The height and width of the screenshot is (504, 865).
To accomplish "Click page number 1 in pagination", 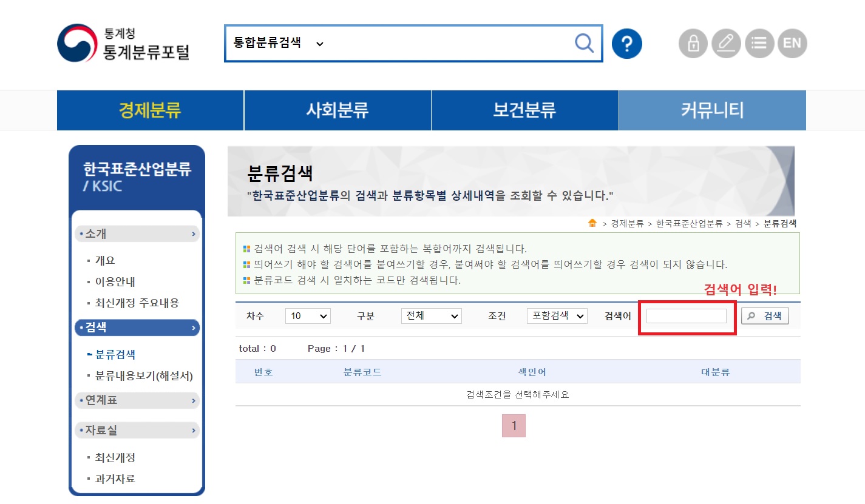I will click(514, 426).
